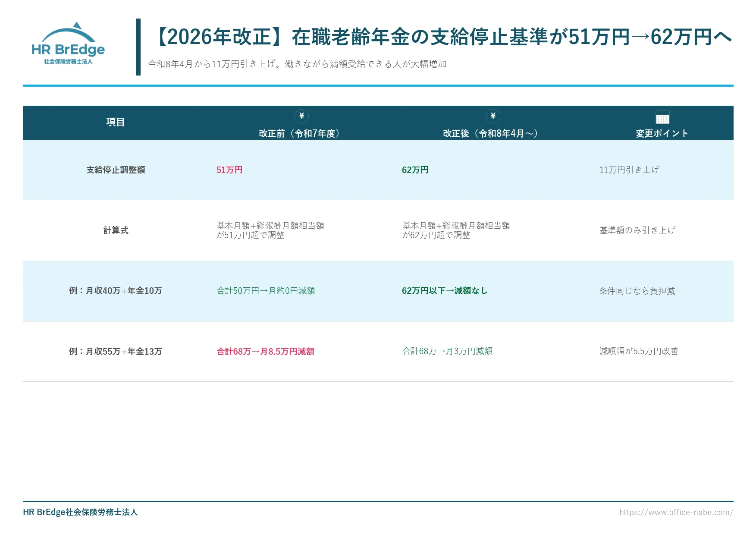
Task: Select the 項目 column header
Action: click(x=116, y=122)
